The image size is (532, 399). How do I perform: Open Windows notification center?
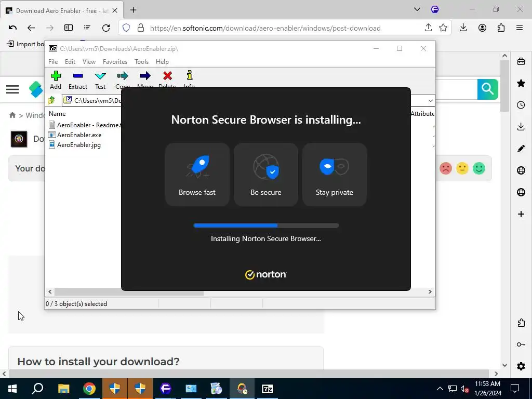[x=515, y=389]
